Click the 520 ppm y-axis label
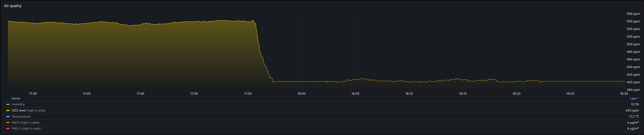The width and height of the screenshot is (644, 135). 633,37
